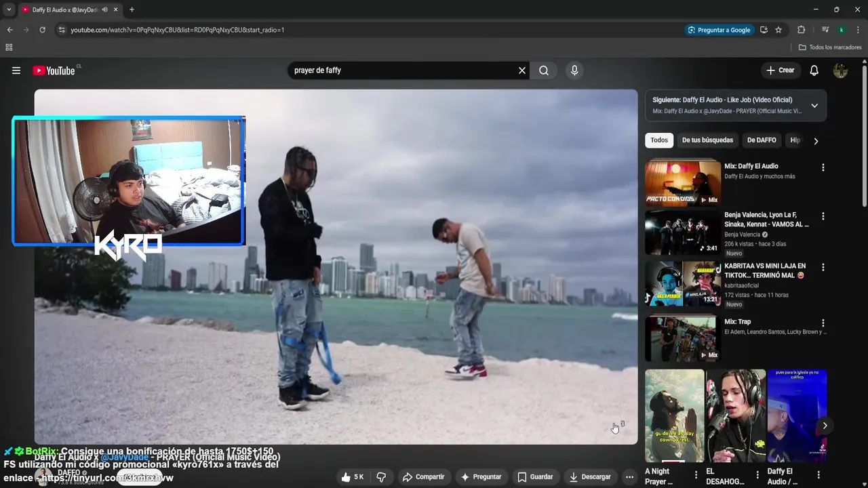
Task: Open KABRITAA VS MINI LAJA title
Action: pyautogui.click(x=765, y=270)
